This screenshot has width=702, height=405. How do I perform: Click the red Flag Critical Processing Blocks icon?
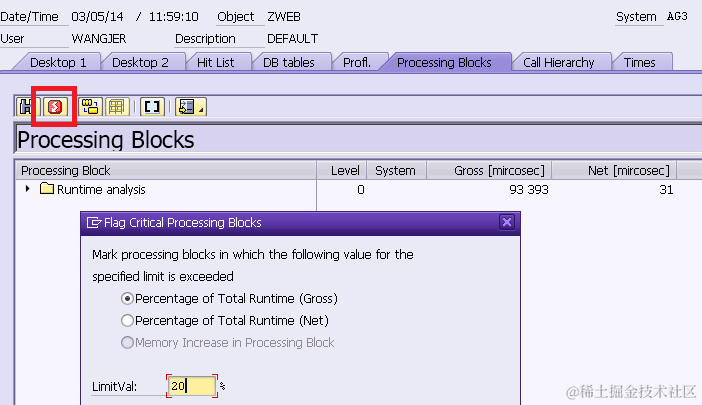55,107
